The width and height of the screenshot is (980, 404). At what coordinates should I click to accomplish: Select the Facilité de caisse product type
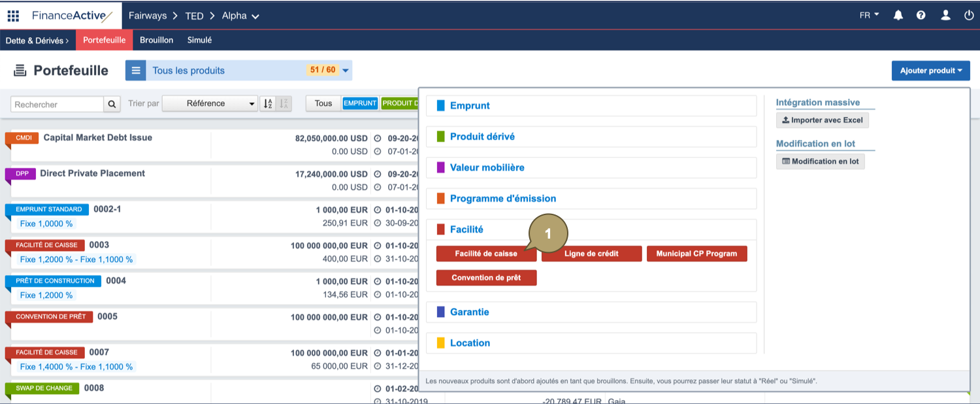(486, 254)
